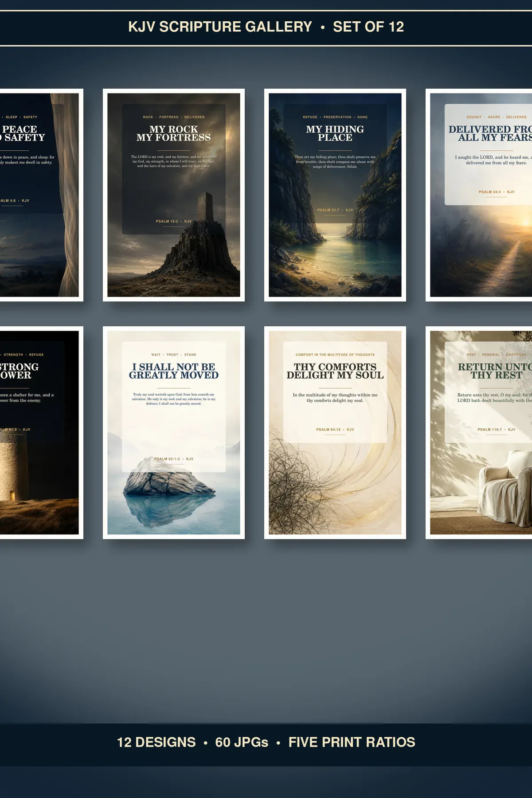Click the 'PSALM 34:4 · KJV' reference

pos(497,192)
